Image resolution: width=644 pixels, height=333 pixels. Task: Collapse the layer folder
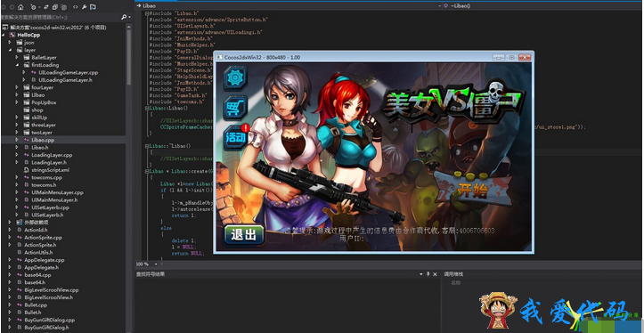[10, 50]
